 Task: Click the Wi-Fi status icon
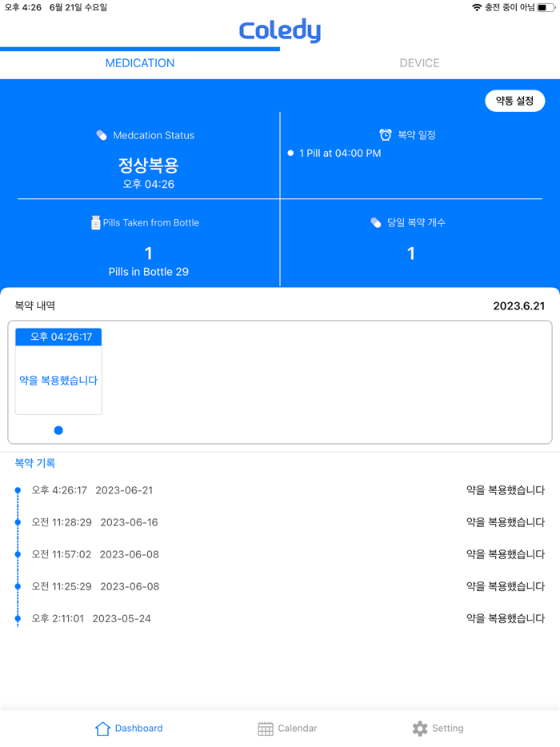click(x=477, y=8)
